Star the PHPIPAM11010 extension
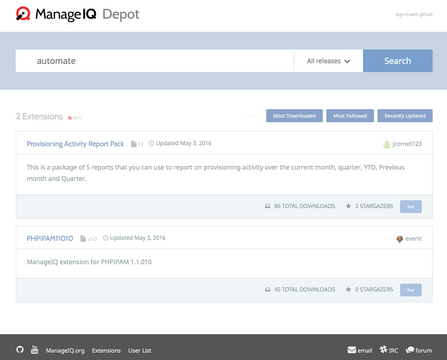The width and height of the screenshot is (447, 360). point(411,290)
